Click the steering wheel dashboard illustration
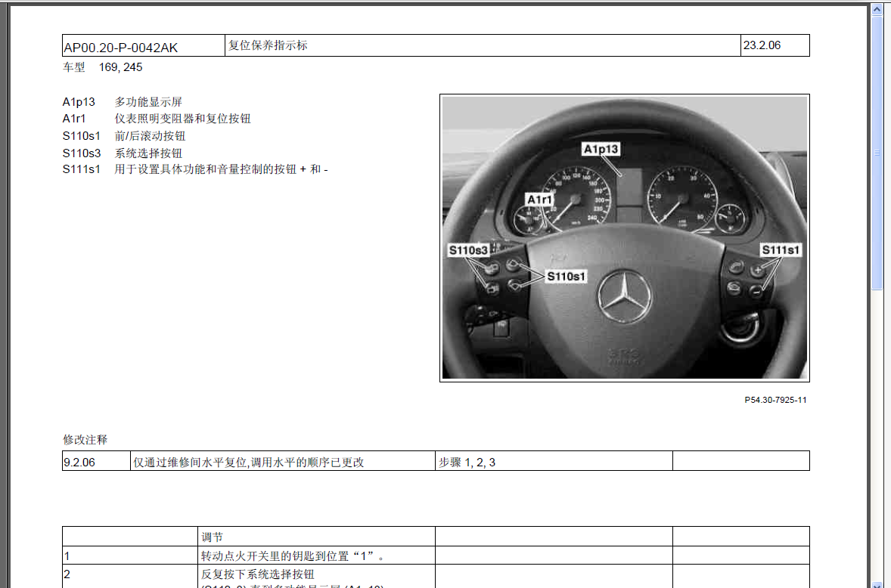Image resolution: width=891 pixels, height=588 pixels. click(x=625, y=238)
